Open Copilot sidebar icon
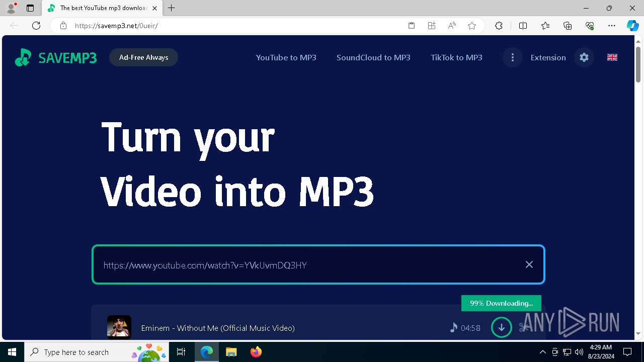 tap(633, 26)
